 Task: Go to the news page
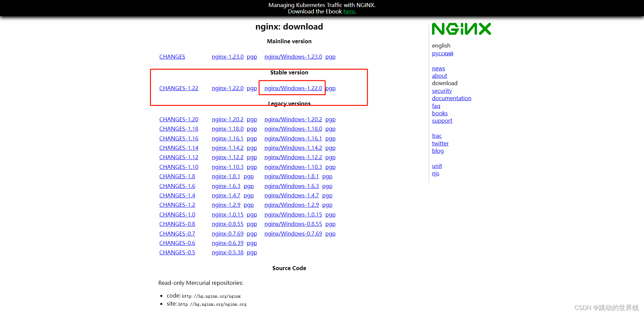pyautogui.click(x=438, y=68)
